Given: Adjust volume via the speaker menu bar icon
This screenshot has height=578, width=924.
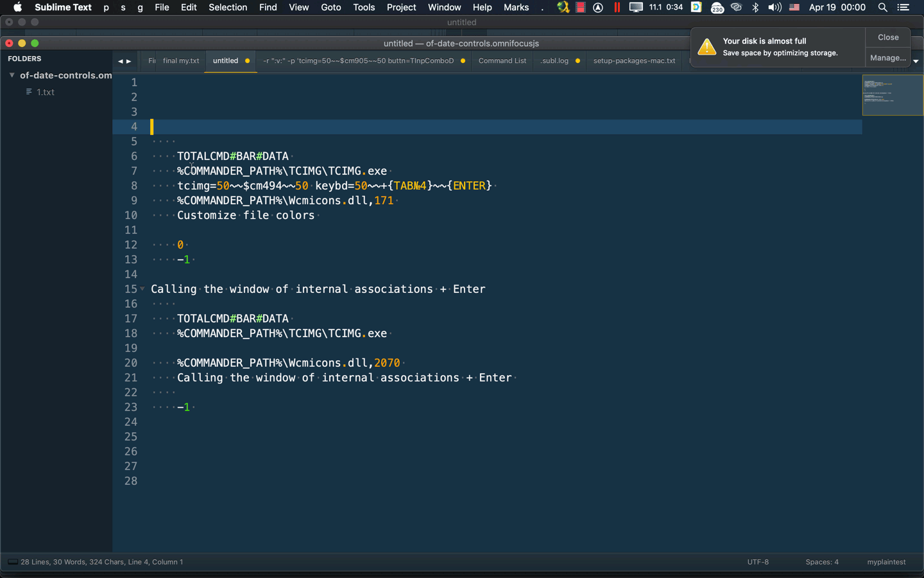Looking at the screenshot, I should [x=774, y=7].
